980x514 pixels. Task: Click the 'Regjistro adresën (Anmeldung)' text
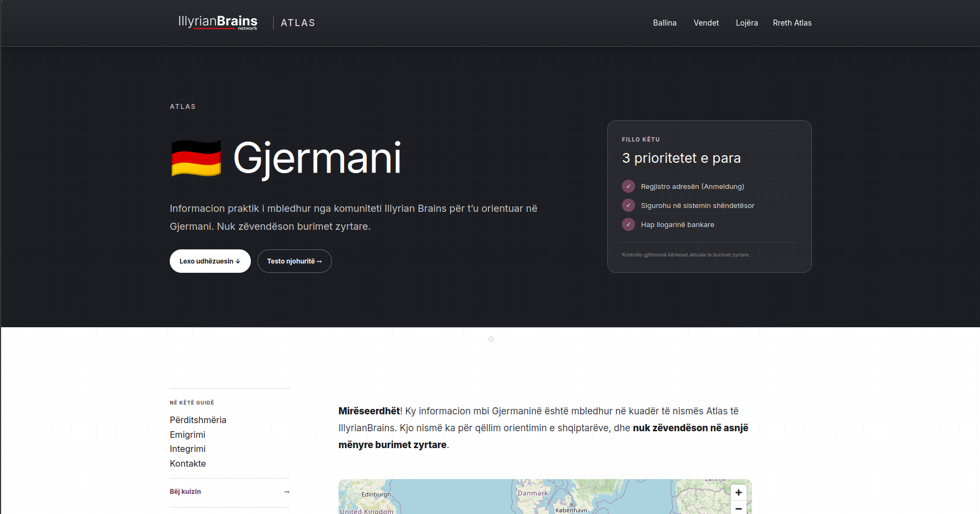692,186
